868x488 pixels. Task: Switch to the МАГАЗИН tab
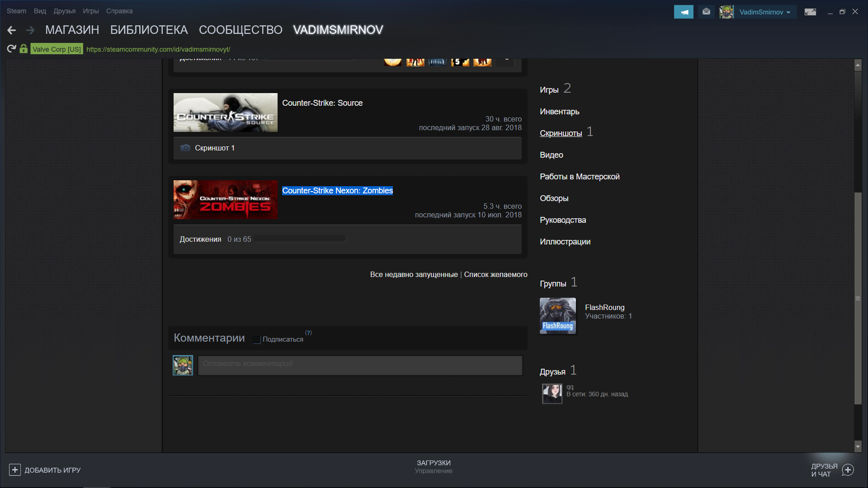(x=72, y=30)
